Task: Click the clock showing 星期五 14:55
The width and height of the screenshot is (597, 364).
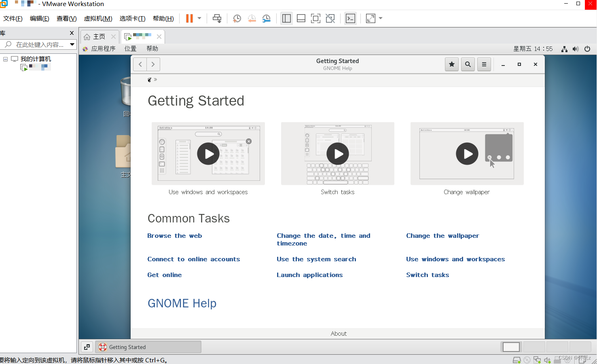Action: [x=533, y=49]
